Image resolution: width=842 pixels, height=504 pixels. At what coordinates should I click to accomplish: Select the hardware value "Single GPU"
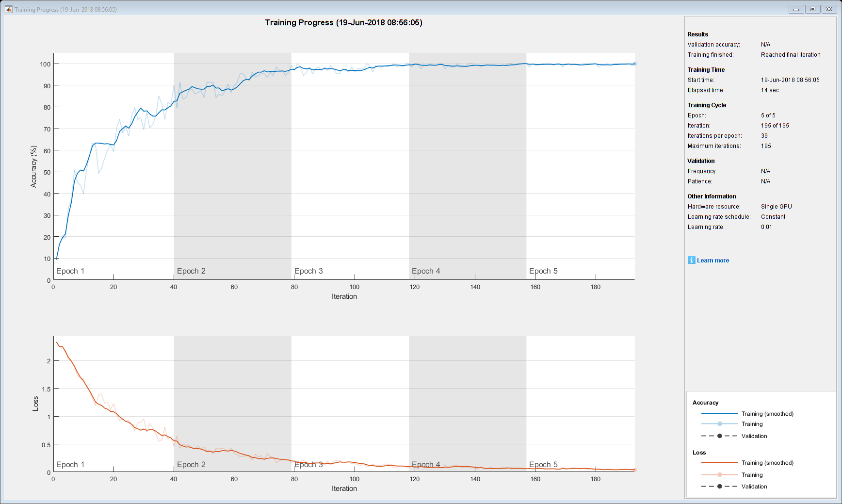coord(777,207)
